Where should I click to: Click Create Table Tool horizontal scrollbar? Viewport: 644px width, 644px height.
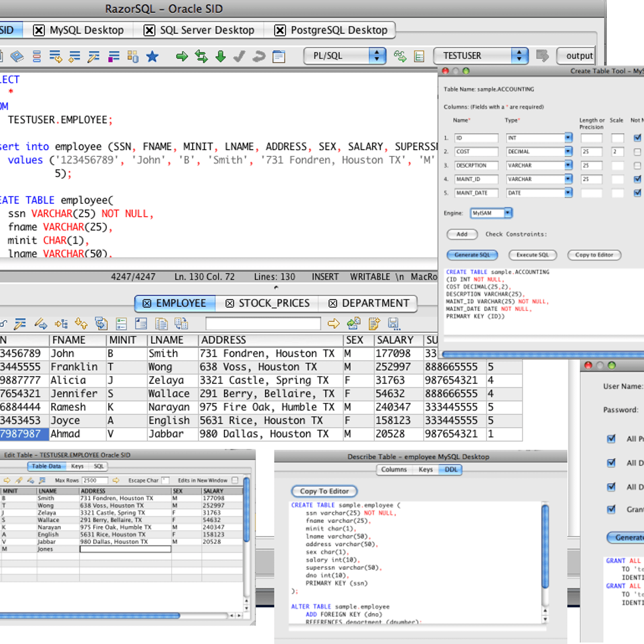pos(543,355)
